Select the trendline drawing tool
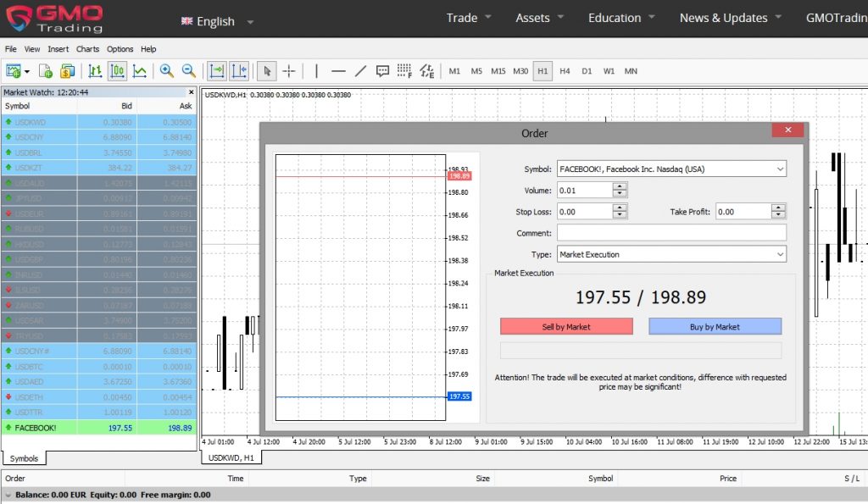 pyautogui.click(x=360, y=71)
